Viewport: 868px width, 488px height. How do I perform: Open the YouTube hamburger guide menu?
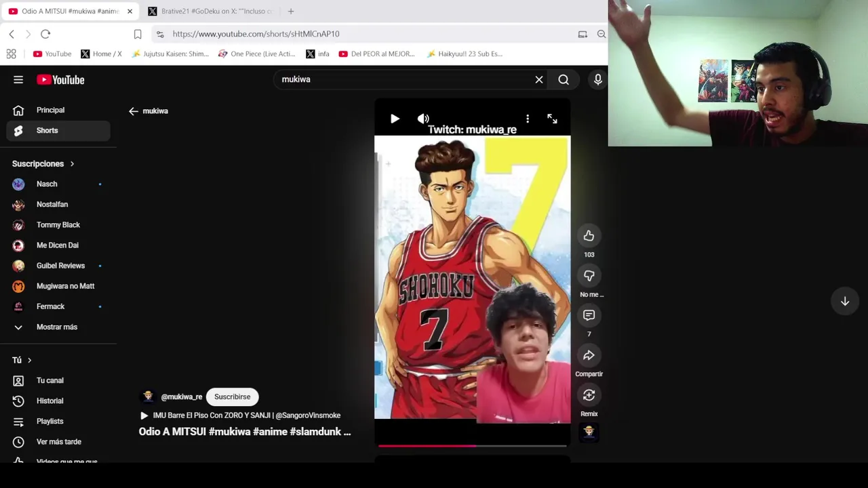pos(18,80)
